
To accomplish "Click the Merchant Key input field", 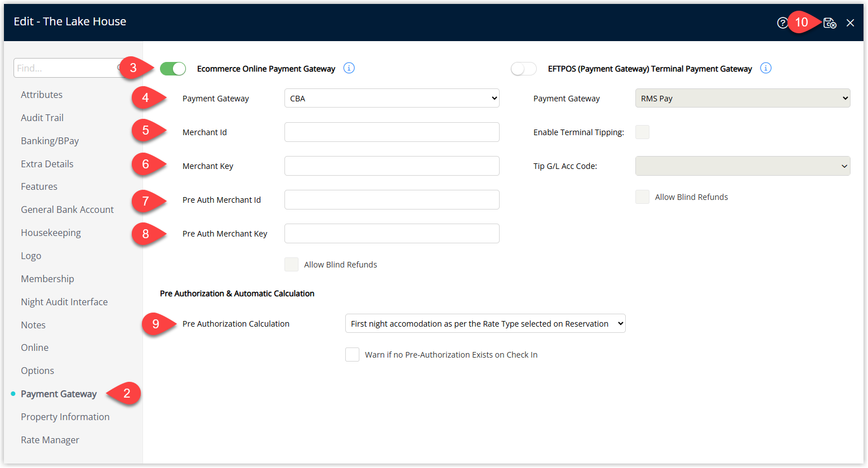I will [x=392, y=166].
